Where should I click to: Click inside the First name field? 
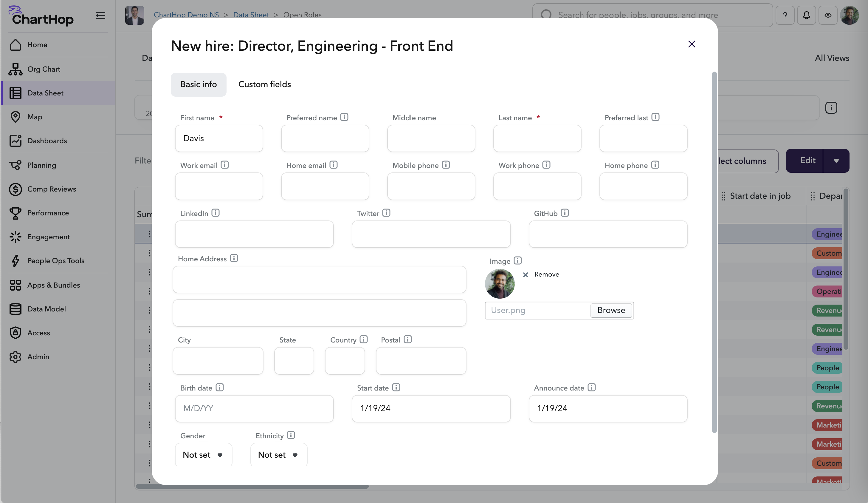[x=219, y=138]
